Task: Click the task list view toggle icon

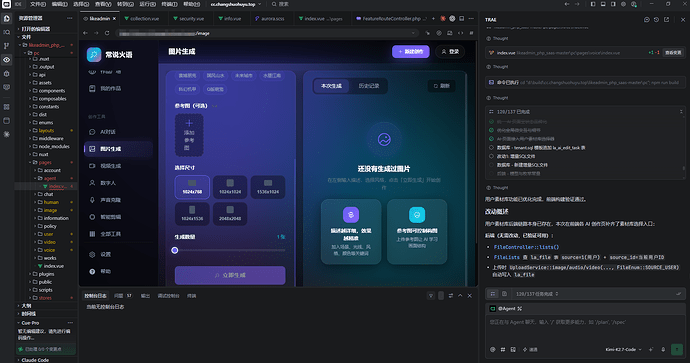Action: pos(493,293)
